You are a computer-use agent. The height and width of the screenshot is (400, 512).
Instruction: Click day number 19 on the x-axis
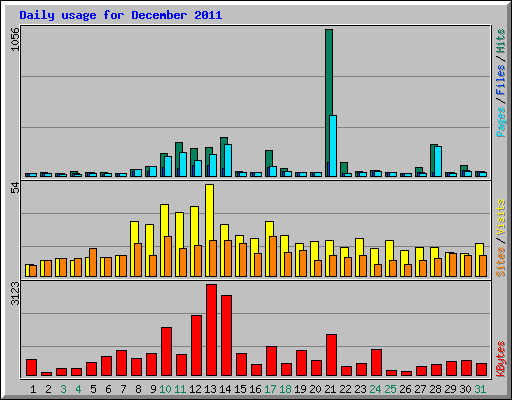(300, 389)
